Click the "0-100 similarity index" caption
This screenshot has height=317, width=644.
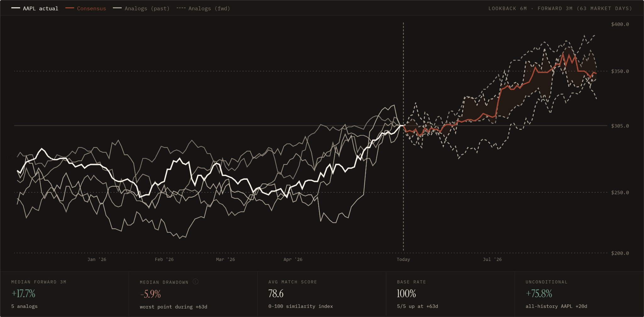point(301,306)
